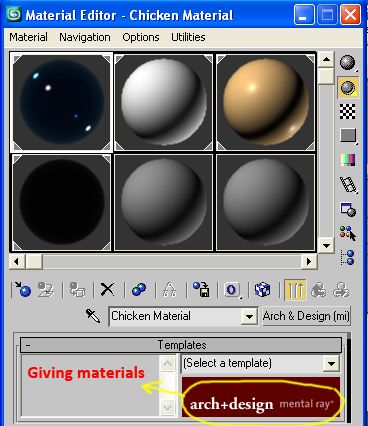Viewport: 368px width, 426px height.
Task: Click the Put to Library icon
Action: click(201, 289)
